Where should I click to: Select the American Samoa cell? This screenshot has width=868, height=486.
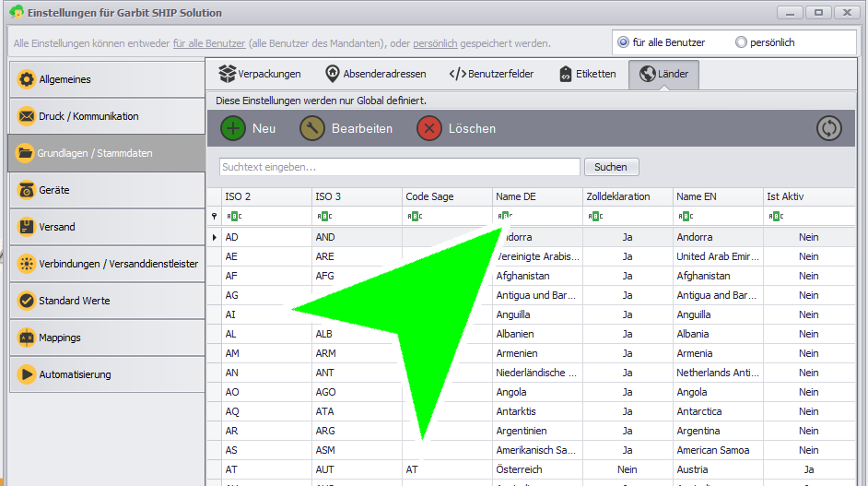click(718, 451)
